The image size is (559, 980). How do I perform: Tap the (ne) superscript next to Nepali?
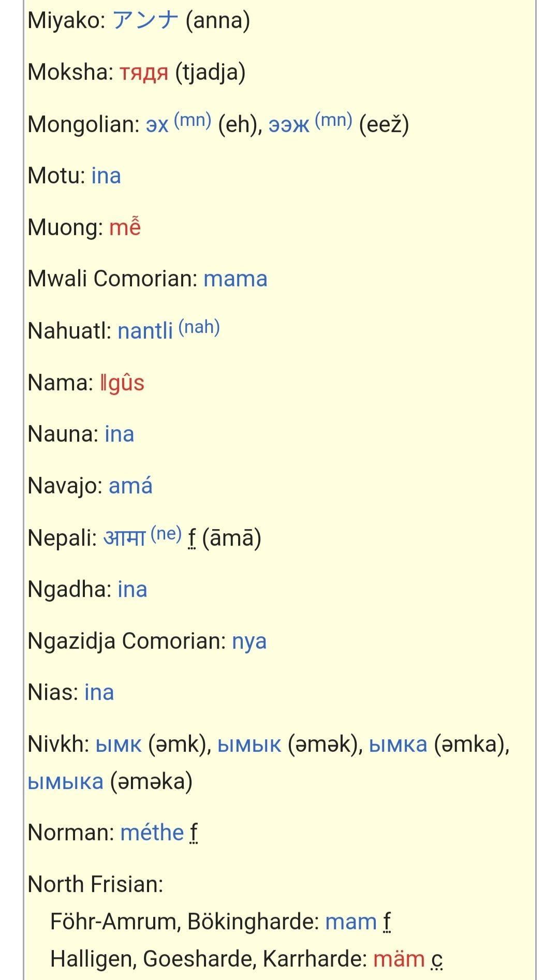(166, 534)
